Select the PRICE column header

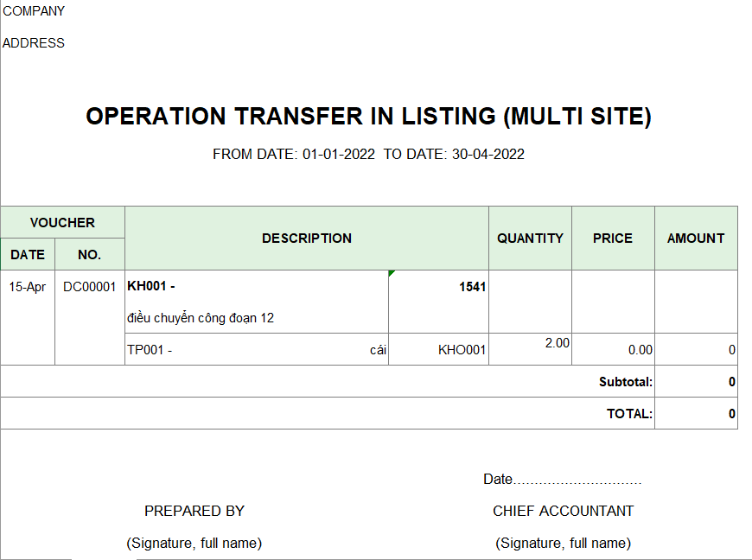click(613, 239)
